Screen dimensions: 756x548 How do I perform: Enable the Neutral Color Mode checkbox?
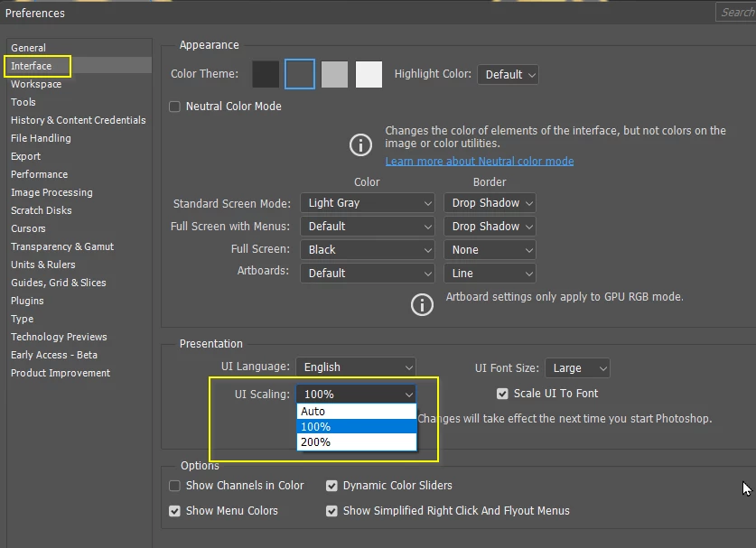pos(174,107)
